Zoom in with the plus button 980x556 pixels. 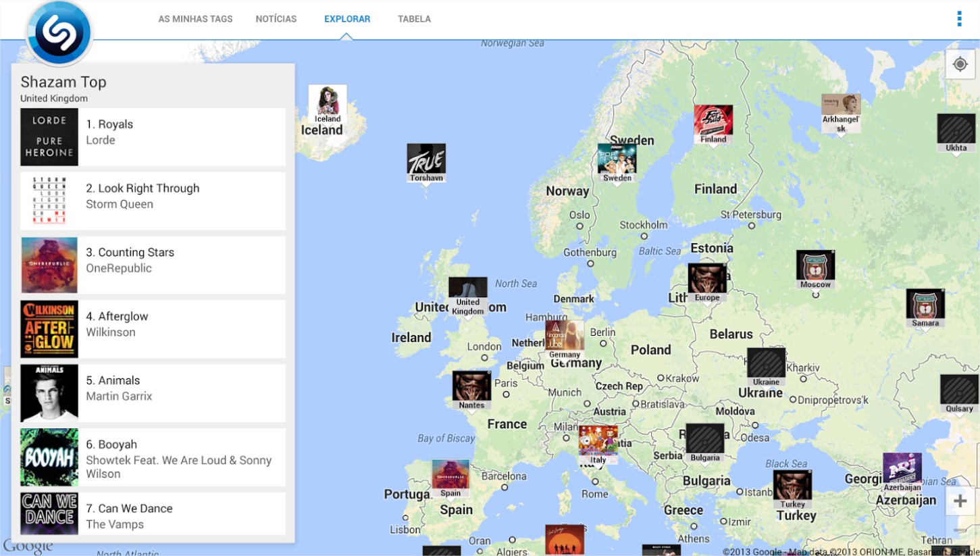pos(960,501)
